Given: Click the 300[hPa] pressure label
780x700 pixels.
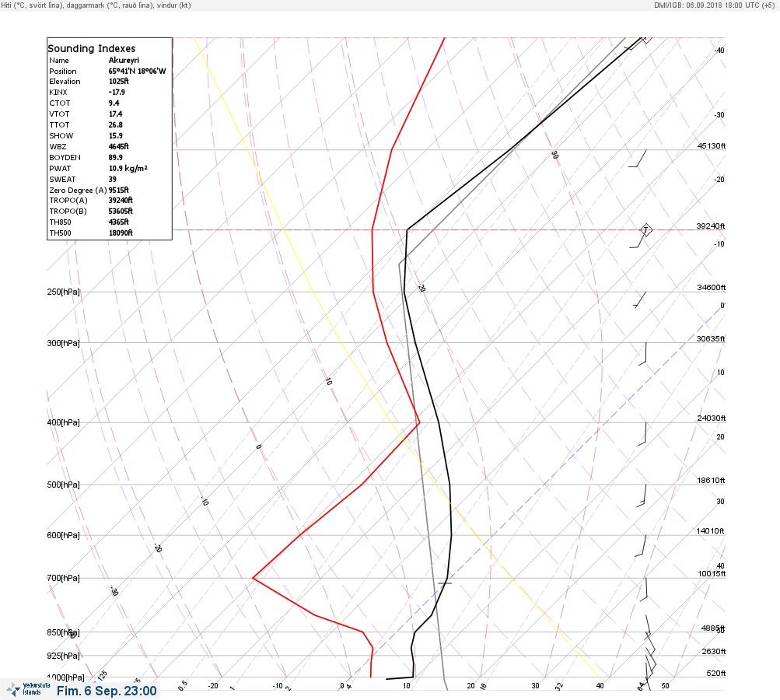Looking at the screenshot, I should click(x=63, y=343).
